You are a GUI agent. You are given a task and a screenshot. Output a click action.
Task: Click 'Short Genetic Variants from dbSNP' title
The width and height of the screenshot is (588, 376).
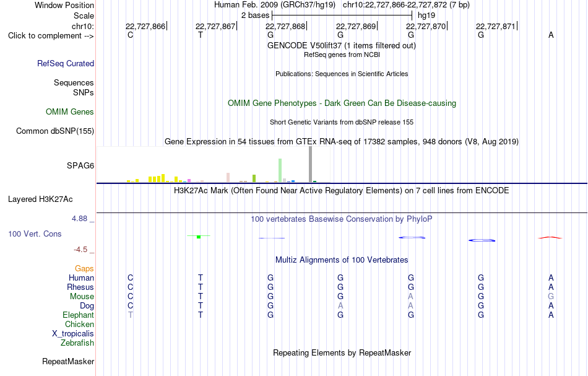pyautogui.click(x=342, y=122)
